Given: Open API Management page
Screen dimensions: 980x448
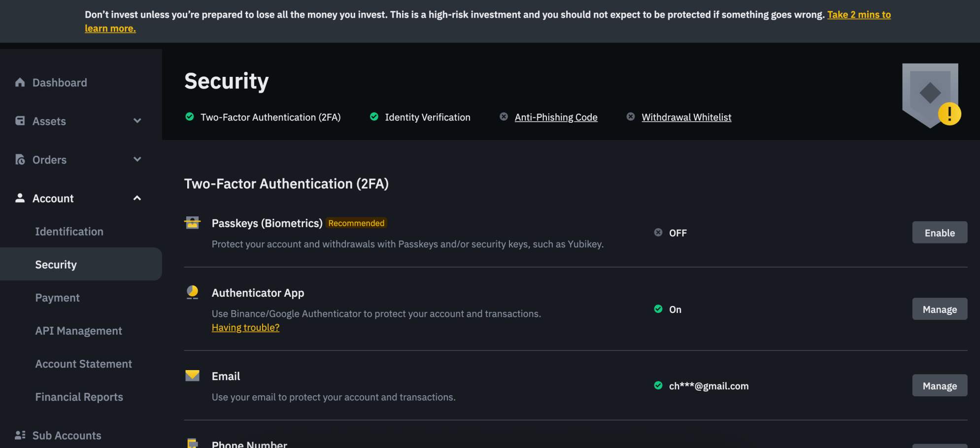Looking at the screenshot, I should [x=78, y=331].
